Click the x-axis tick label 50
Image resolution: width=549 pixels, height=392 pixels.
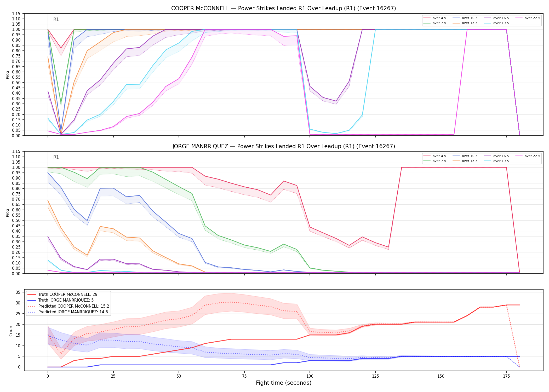(x=179, y=376)
